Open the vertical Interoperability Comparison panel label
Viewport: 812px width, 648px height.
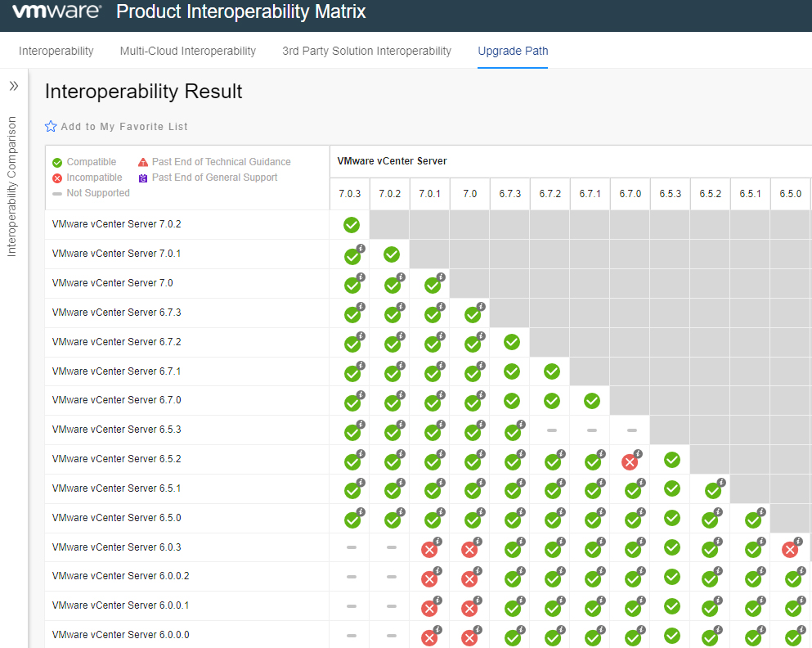click(11, 187)
